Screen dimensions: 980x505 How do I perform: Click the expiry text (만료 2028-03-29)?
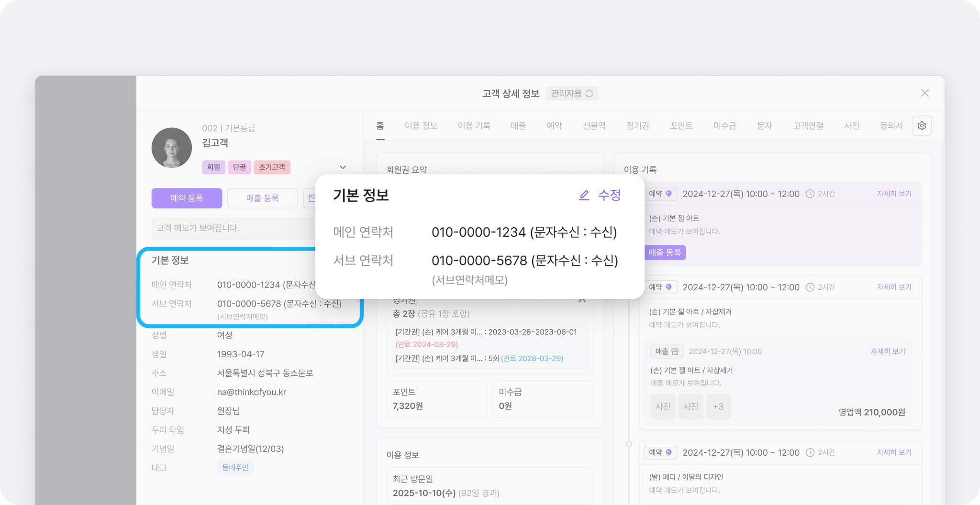coord(532,358)
